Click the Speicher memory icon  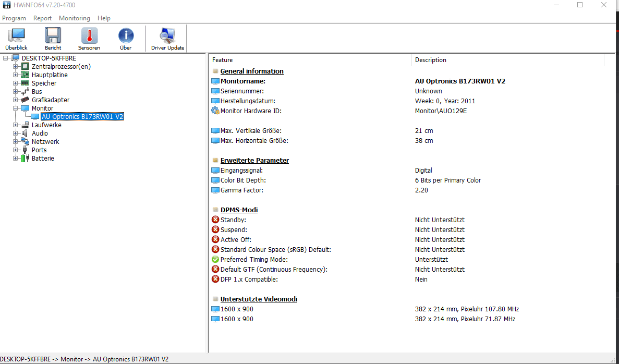click(x=25, y=83)
